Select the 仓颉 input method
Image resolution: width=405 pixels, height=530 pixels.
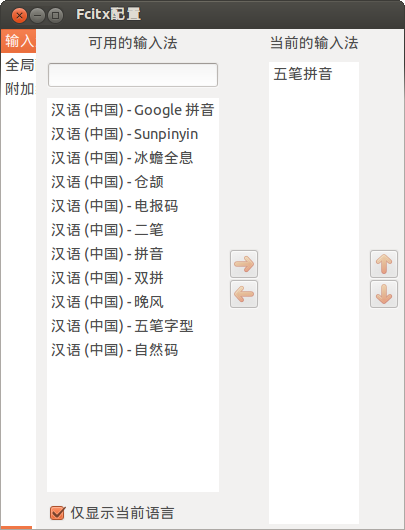click(x=133, y=182)
